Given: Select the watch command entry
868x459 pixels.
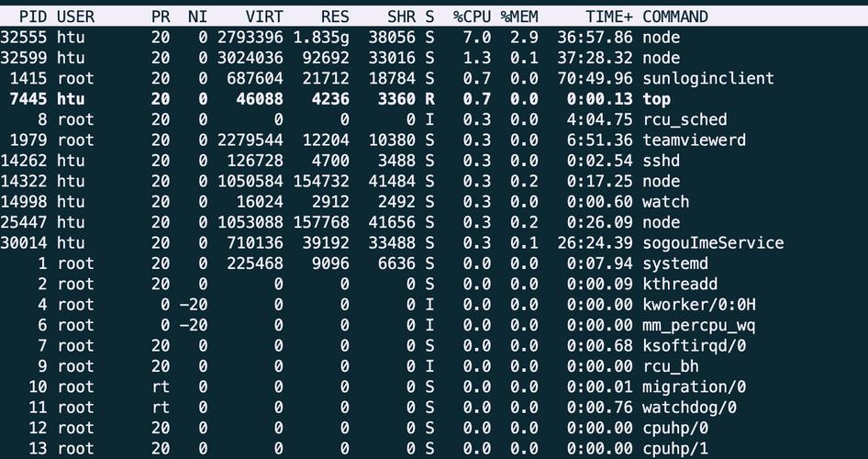Looking at the screenshot, I should coord(665,202).
